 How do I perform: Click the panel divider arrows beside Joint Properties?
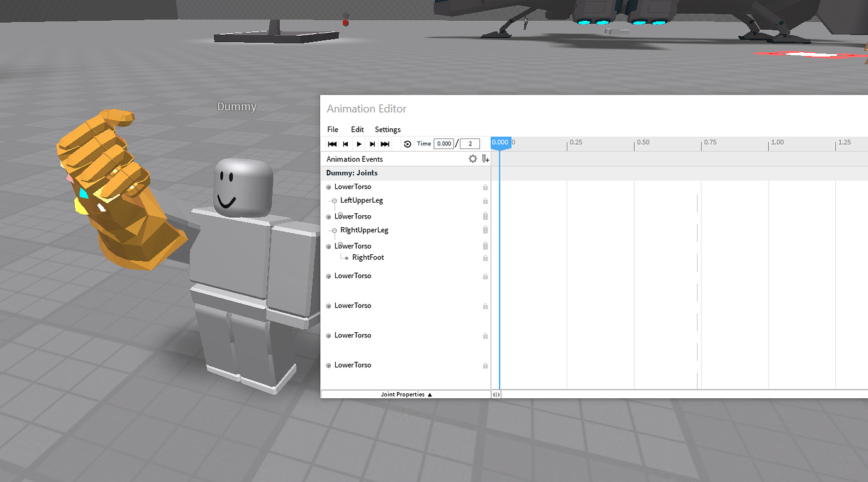[496, 395]
